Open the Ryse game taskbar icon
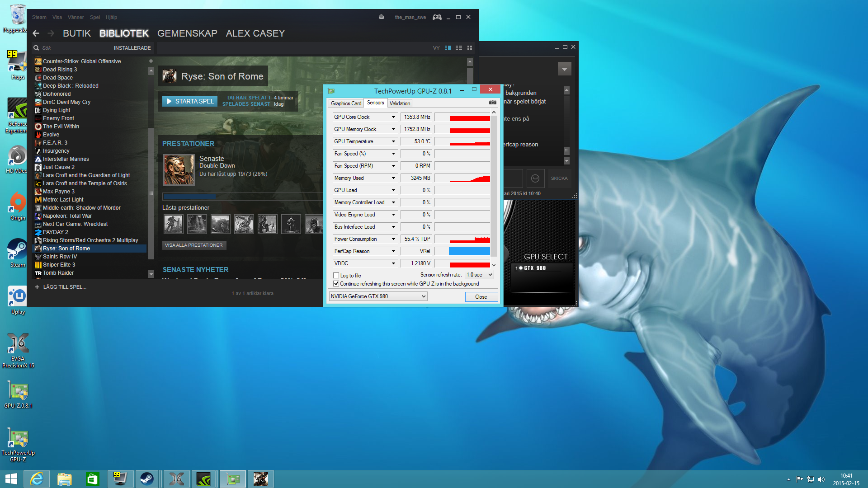The height and width of the screenshot is (488, 868). pyautogui.click(x=261, y=479)
